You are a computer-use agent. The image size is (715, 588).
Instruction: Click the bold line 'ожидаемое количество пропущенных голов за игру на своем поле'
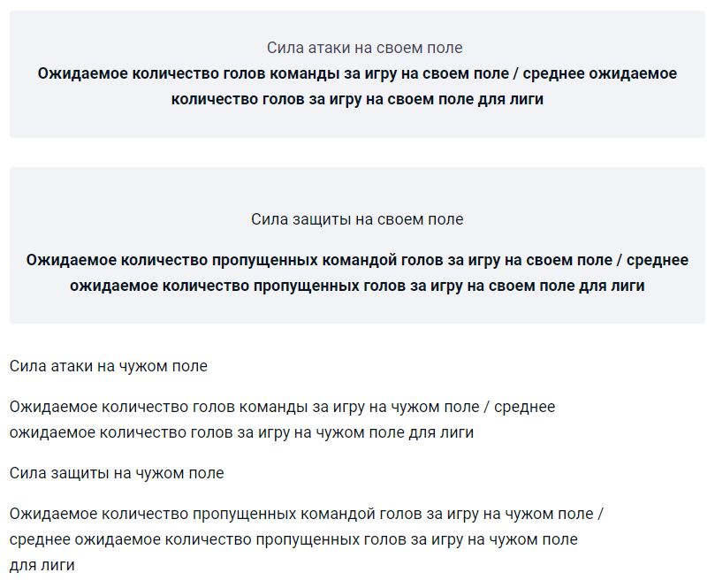[324, 286]
